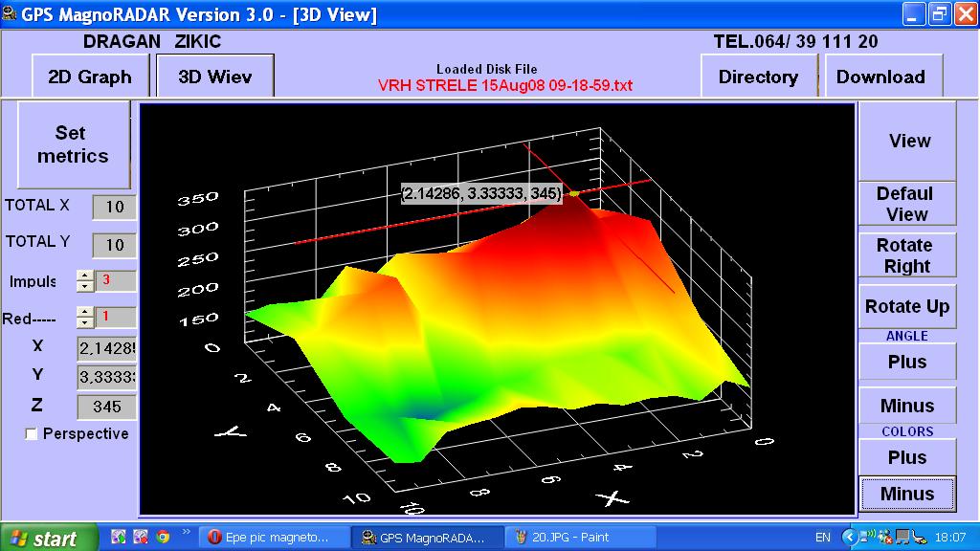Image resolution: width=980 pixels, height=551 pixels.
Task: Restore down the window
Action: tap(940, 13)
